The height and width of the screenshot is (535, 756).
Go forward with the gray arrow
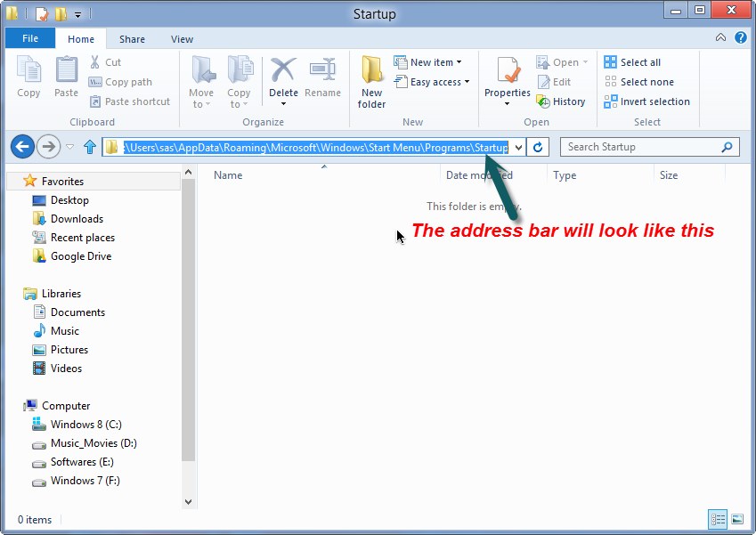pos(49,147)
